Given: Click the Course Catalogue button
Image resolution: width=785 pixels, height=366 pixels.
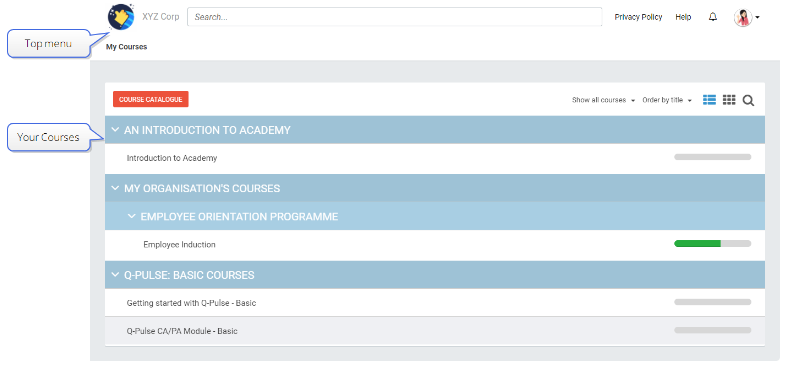Looking at the screenshot, I should (x=151, y=99).
